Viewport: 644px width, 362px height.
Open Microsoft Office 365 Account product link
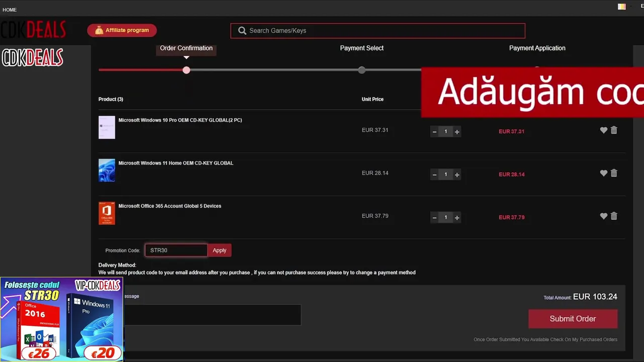click(170, 206)
